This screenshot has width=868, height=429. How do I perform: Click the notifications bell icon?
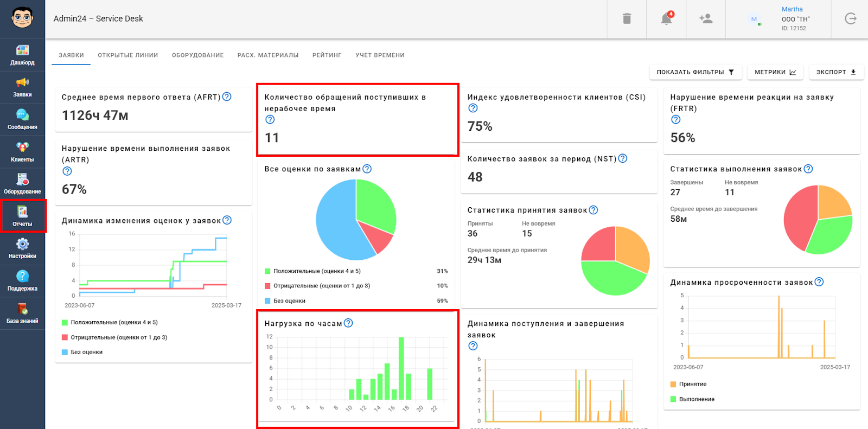coord(667,18)
